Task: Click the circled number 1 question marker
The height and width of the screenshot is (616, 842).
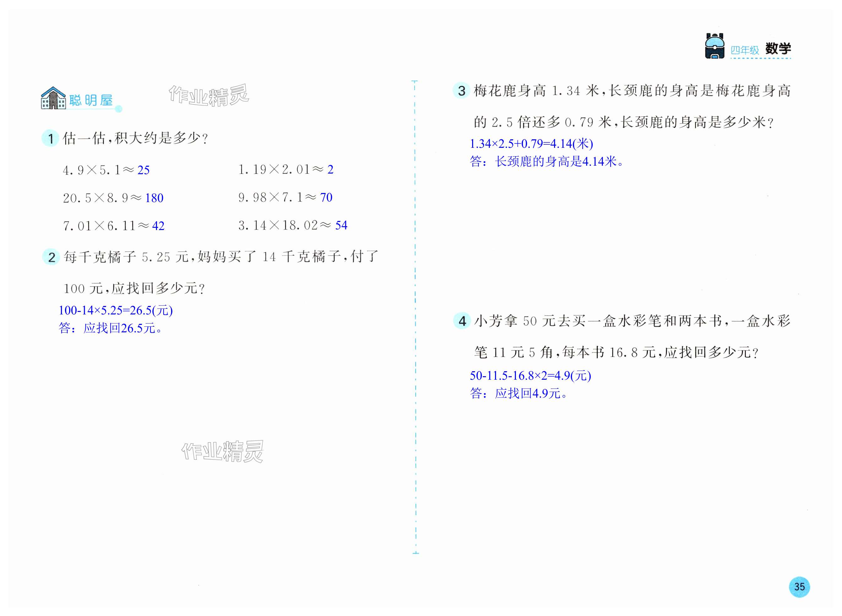Action: click(50, 138)
